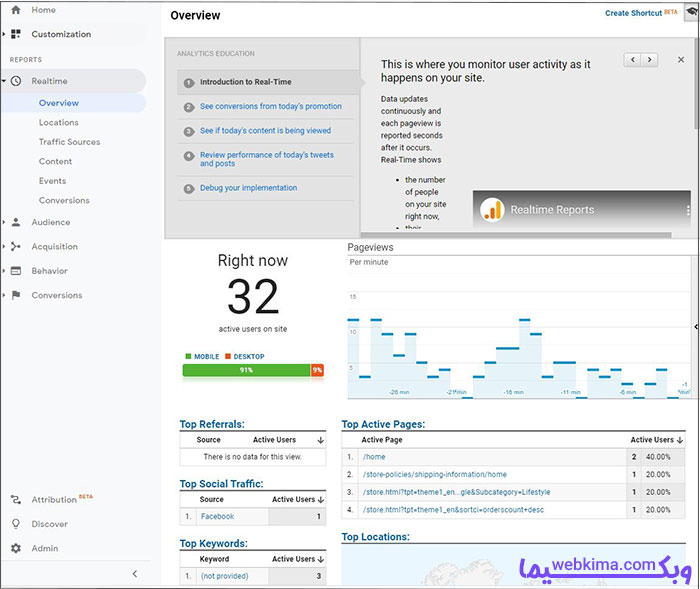Screen dimensions: 700x589
Task: Open Realtime Conversions sub-report
Action: [x=64, y=201]
